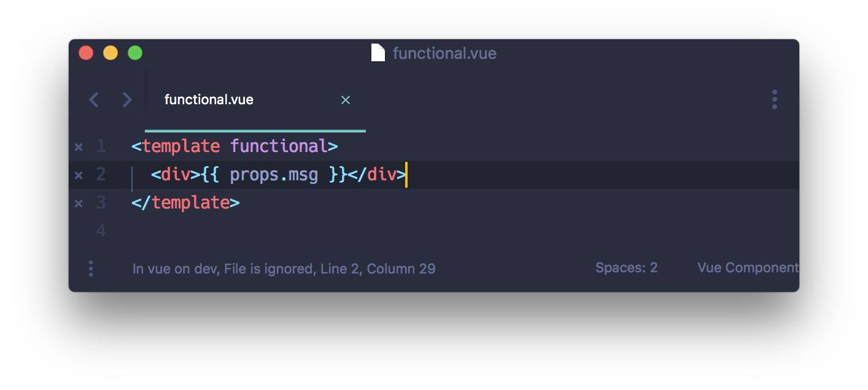This screenshot has height=390, width=868.
Task: Select the functional.vue tab
Action: point(209,100)
